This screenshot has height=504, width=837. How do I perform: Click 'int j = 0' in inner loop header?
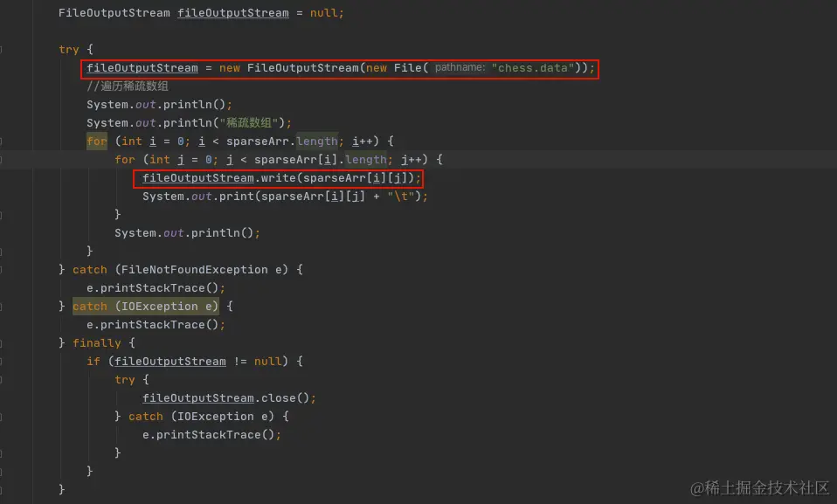(181, 160)
